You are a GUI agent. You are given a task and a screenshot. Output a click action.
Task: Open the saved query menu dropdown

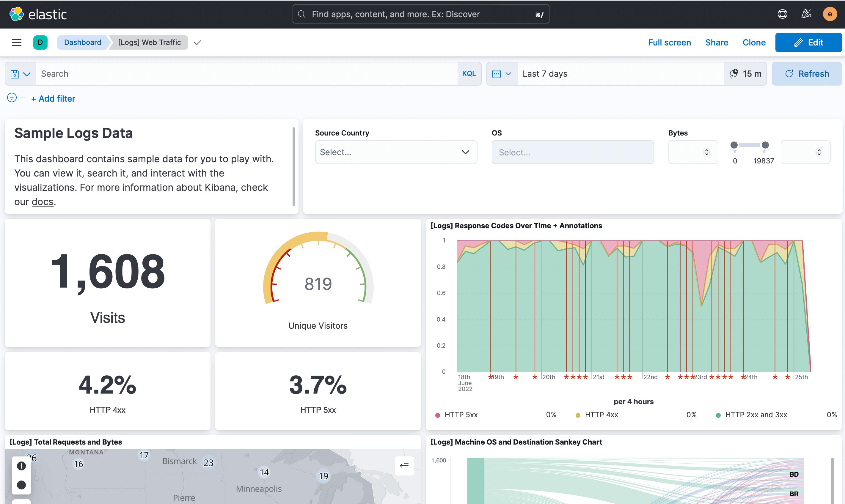[21, 74]
